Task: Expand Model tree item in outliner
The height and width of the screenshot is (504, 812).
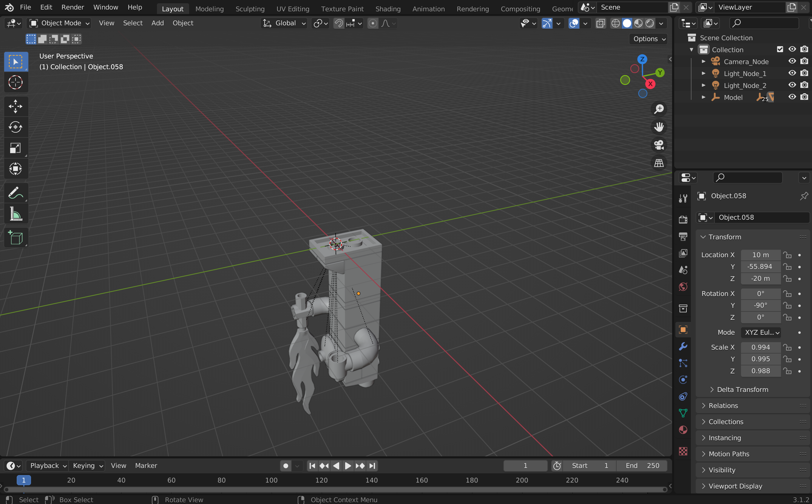Action: [x=703, y=97]
